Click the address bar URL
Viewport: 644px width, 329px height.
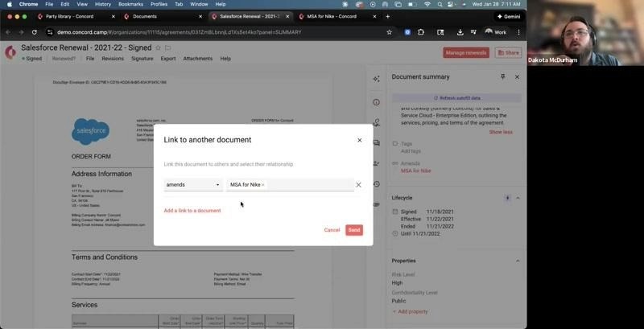coord(179,32)
